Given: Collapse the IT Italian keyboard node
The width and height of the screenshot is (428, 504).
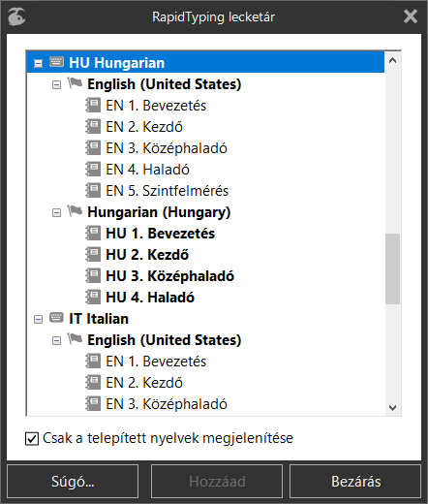Looking at the screenshot, I should click(38, 320).
